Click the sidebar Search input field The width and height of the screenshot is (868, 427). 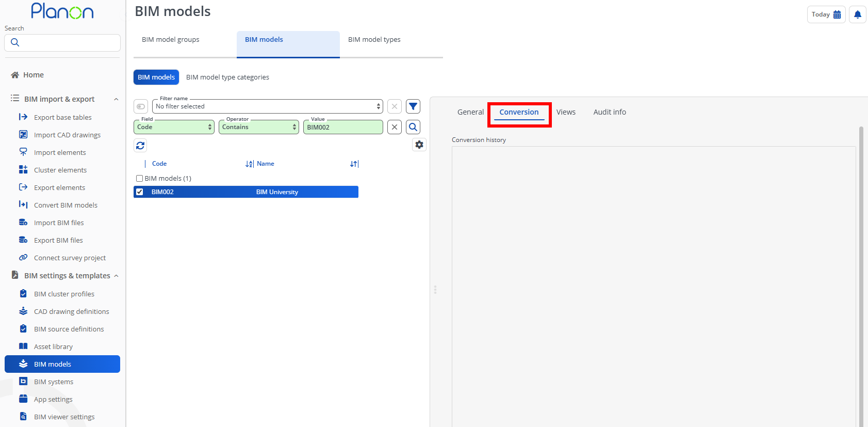(62, 43)
